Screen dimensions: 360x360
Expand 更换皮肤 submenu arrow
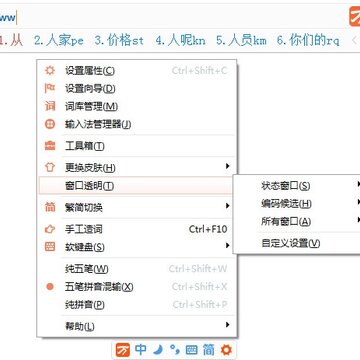(x=227, y=166)
